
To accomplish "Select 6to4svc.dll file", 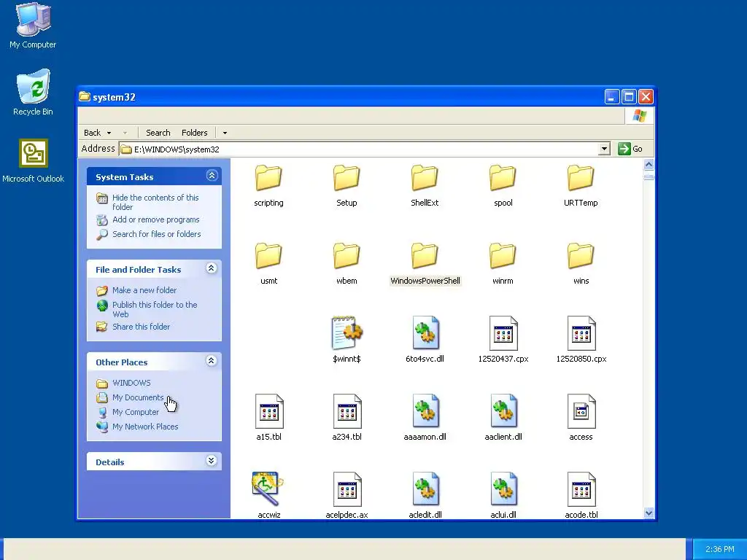I will [x=425, y=340].
